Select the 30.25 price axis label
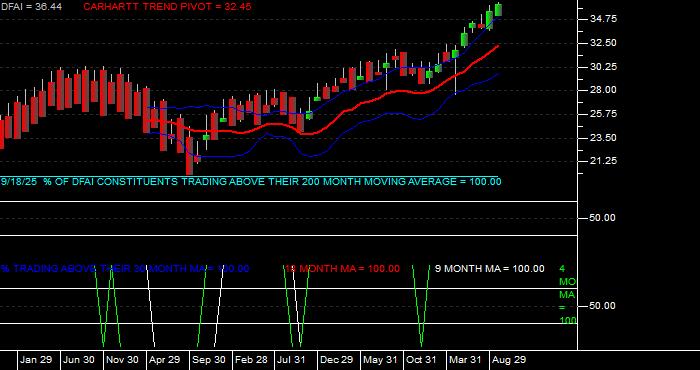Screen dimensions: 700x370 603,67
